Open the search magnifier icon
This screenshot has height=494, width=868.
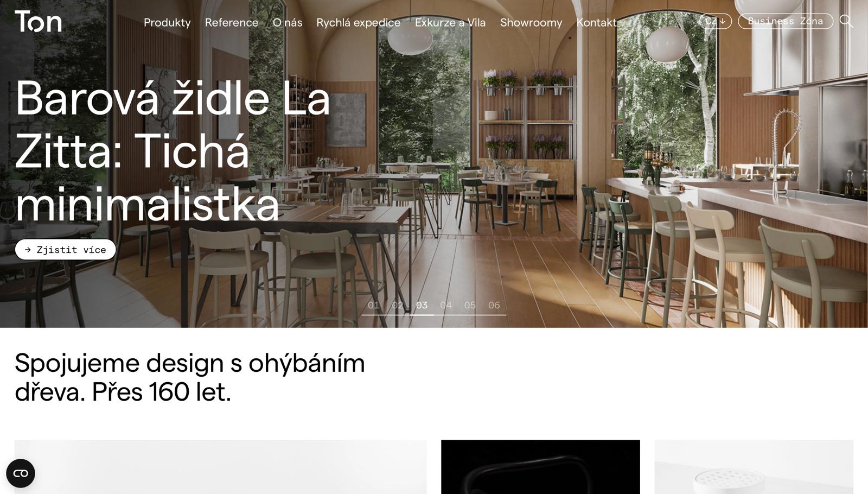coord(846,21)
